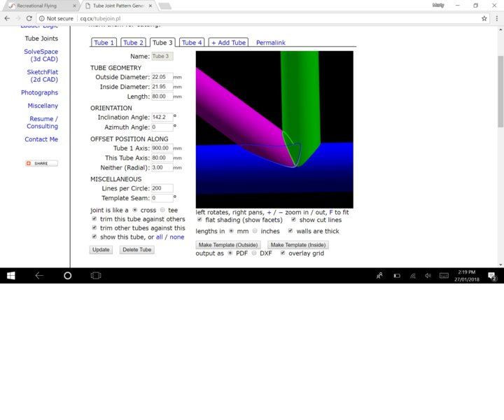Open a new browser tab
The width and height of the screenshot is (504, 420).
165,6
